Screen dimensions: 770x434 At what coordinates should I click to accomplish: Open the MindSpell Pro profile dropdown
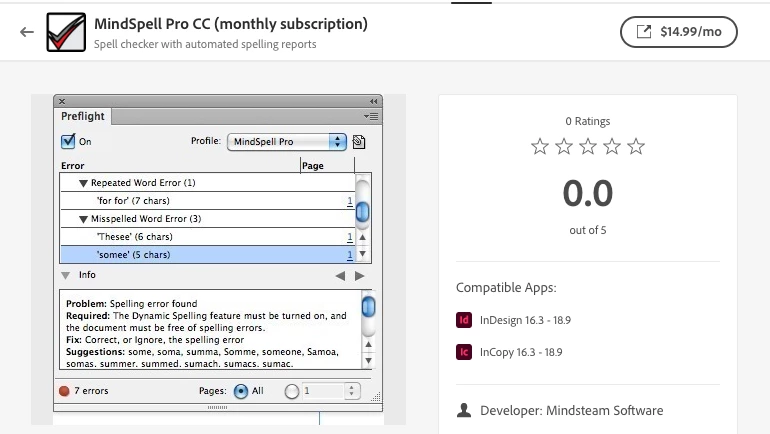click(287, 142)
